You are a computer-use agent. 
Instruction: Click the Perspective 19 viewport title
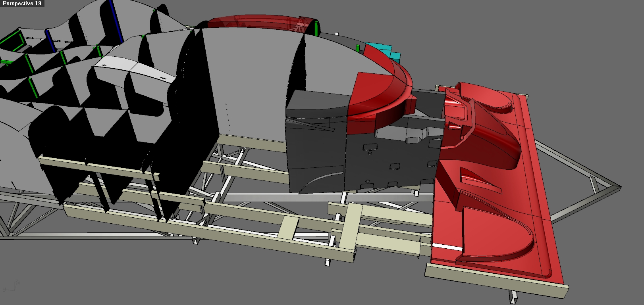click(22, 3)
